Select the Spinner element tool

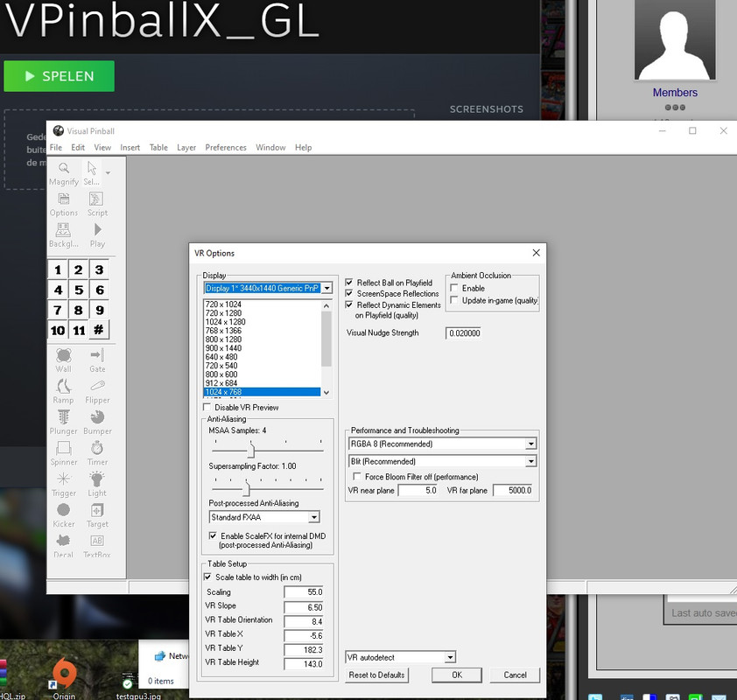(x=63, y=453)
